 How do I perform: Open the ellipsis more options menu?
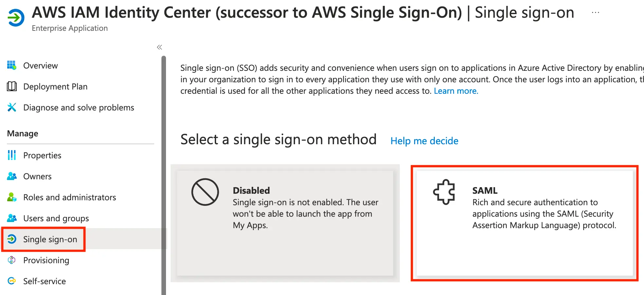pyautogui.click(x=596, y=13)
